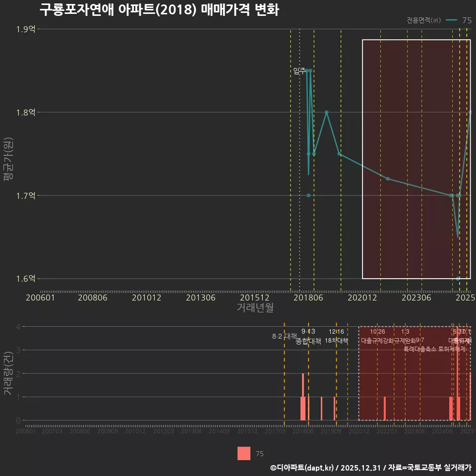
Task: Click the tallest volume bar after 202409
Action: tap(458, 373)
